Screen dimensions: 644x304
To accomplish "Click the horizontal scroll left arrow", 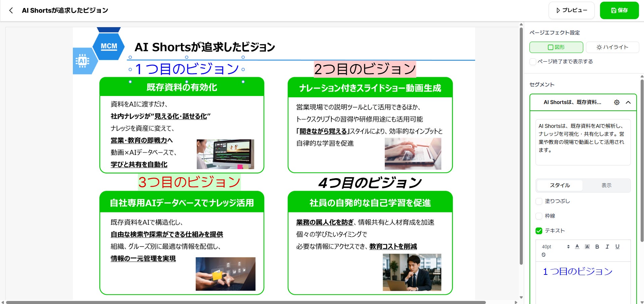I will click(3, 302).
